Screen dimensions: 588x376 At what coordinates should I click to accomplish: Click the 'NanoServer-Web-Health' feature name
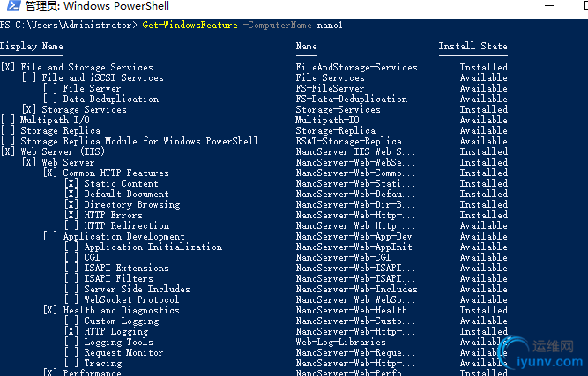tap(352, 311)
